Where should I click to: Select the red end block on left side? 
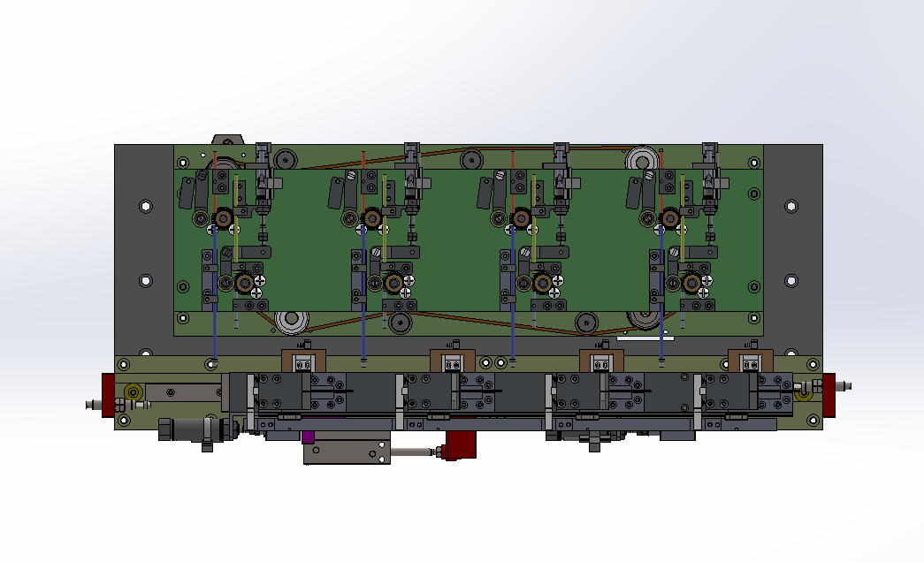coord(108,395)
